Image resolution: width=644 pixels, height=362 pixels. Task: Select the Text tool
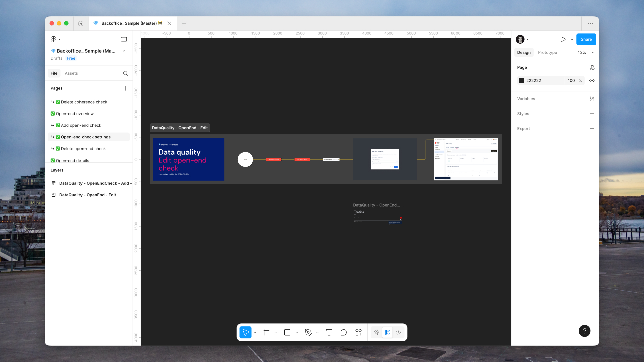329,332
